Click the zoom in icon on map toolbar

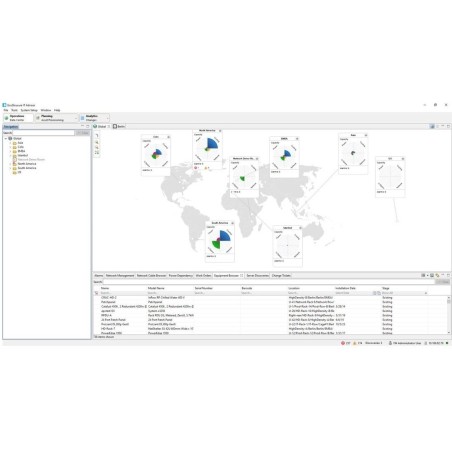tap(97, 142)
